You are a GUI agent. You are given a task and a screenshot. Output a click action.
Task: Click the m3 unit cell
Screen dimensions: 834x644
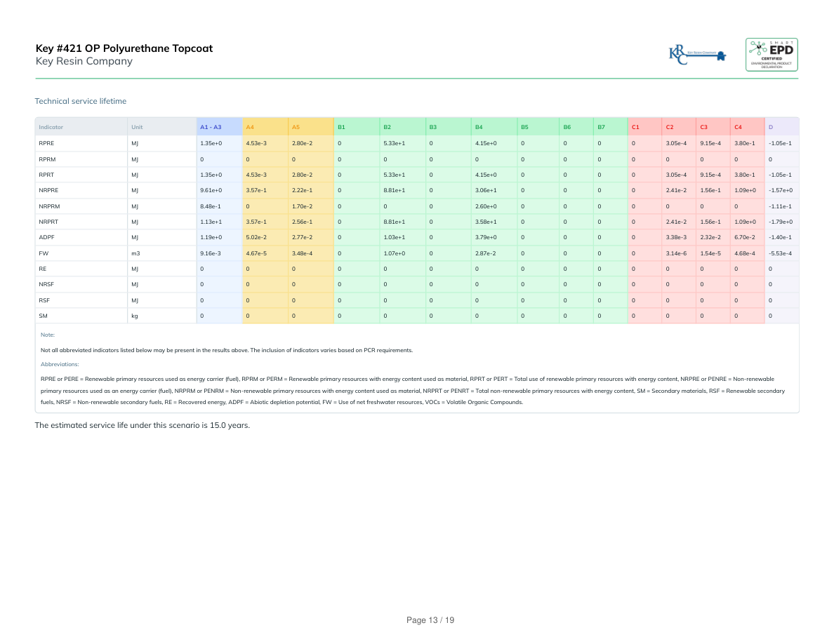tap(135, 253)
